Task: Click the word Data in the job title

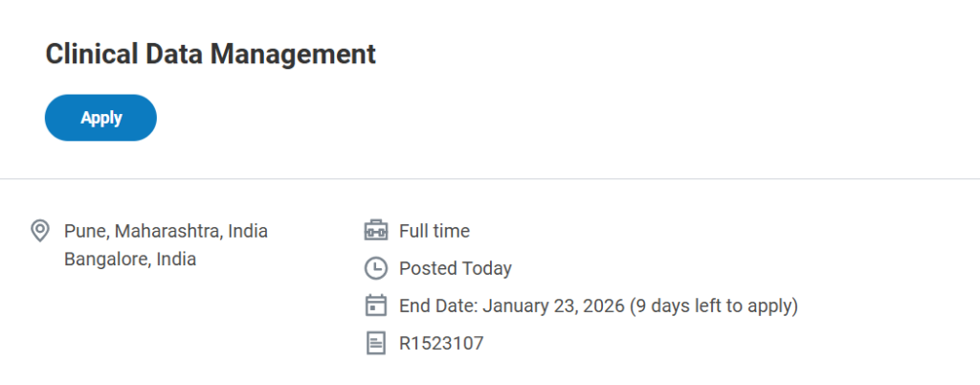Action: tap(174, 54)
